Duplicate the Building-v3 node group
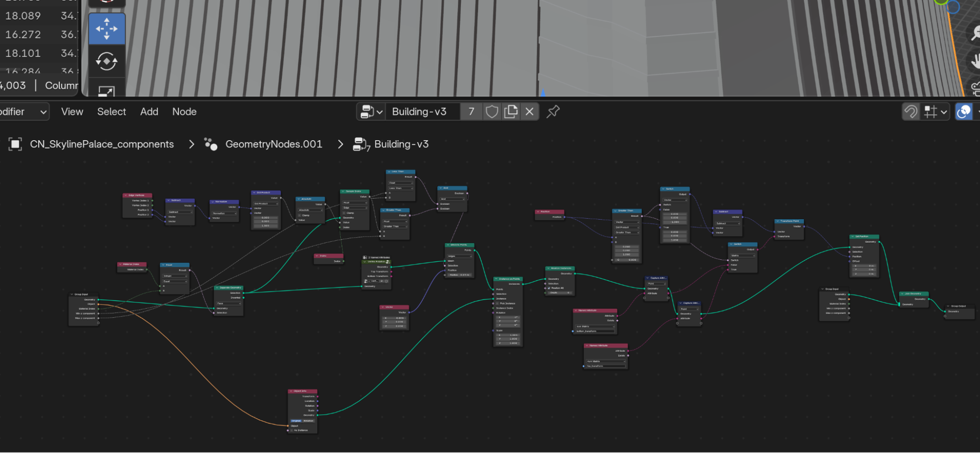Screen dimensions: 980x453 [510, 112]
